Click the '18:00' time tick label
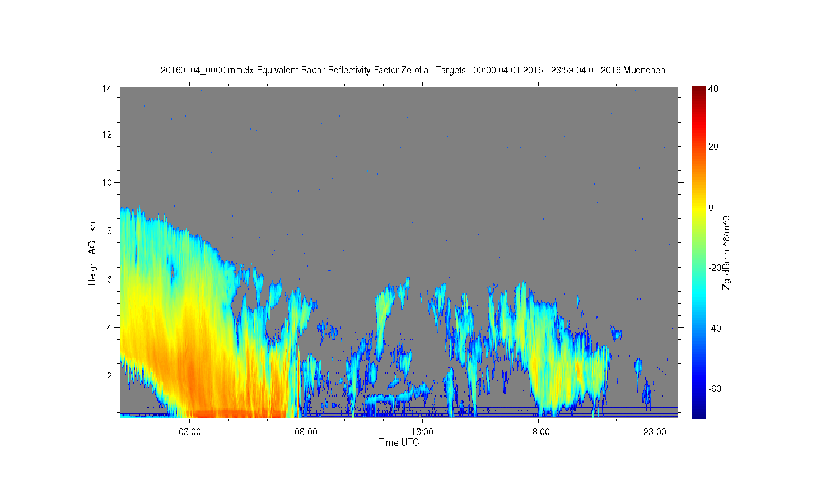The width and height of the screenshot is (840, 504). click(539, 432)
